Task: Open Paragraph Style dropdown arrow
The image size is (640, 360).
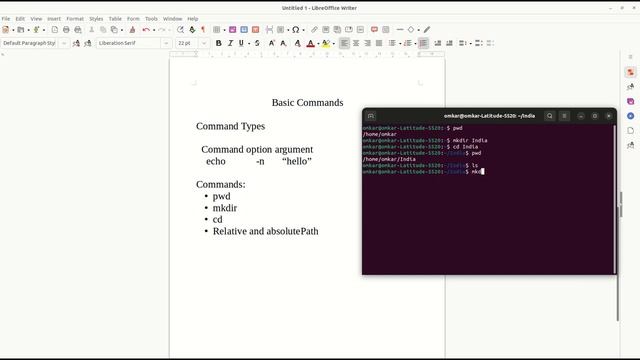Action: pyautogui.click(x=64, y=43)
